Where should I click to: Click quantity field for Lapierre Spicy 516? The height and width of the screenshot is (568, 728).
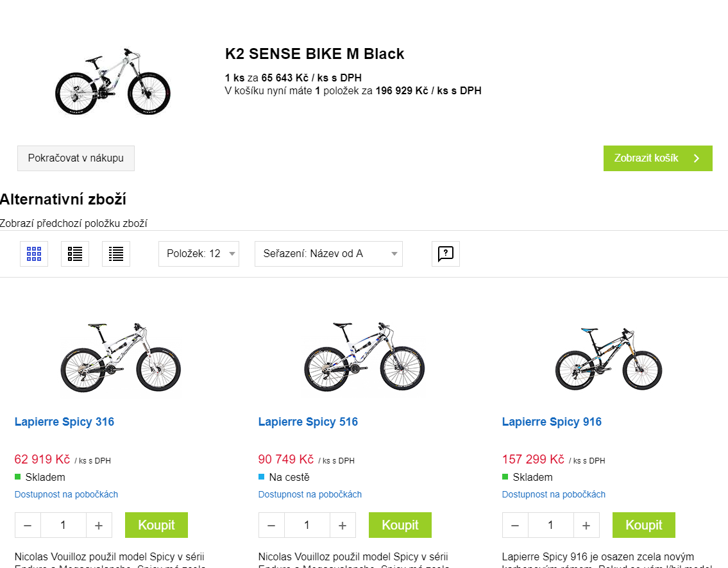point(307,525)
